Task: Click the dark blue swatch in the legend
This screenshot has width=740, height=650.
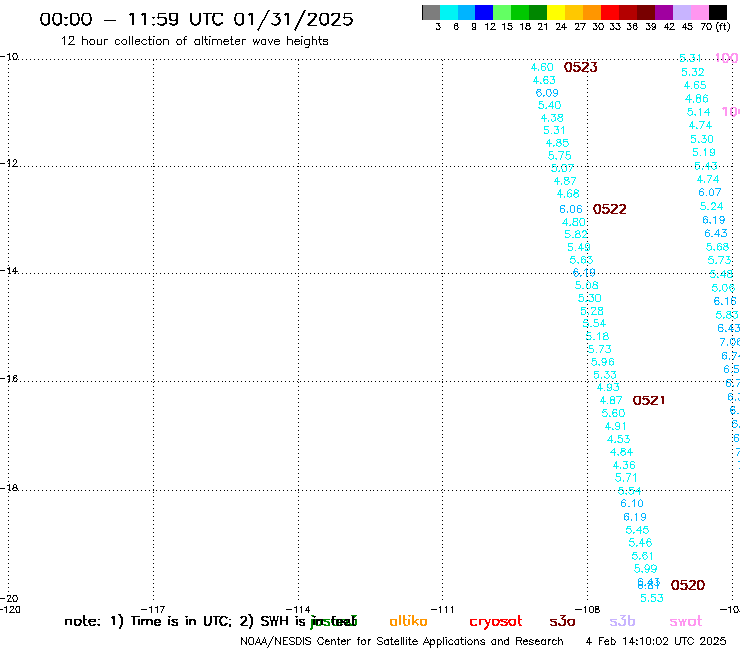Action: (485, 12)
